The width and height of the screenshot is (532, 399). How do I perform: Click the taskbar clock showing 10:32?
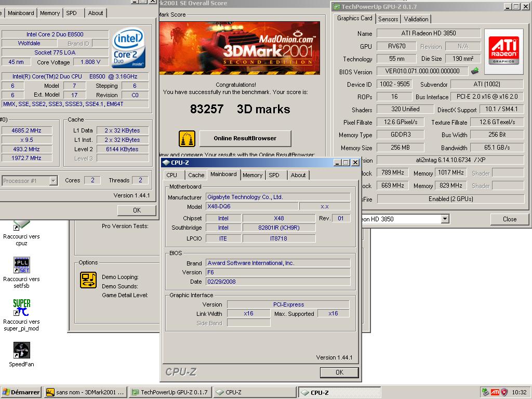[x=519, y=392]
